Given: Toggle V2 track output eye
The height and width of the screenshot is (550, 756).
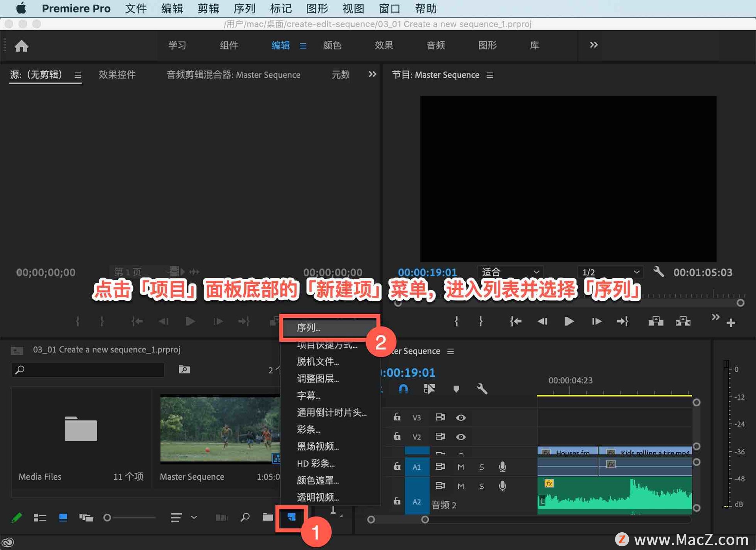Looking at the screenshot, I should pyautogui.click(x=461, y=437).
